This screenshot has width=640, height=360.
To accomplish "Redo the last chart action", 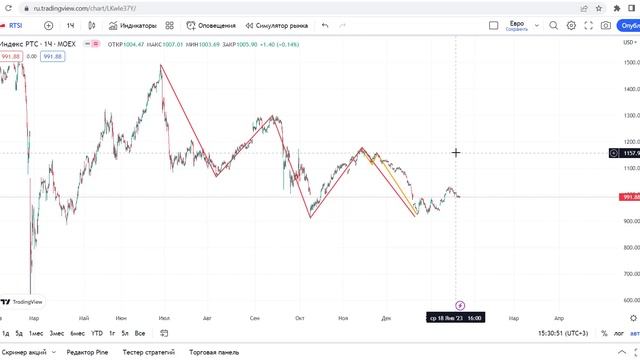I will pyautogui.click(x=342, y=26).
